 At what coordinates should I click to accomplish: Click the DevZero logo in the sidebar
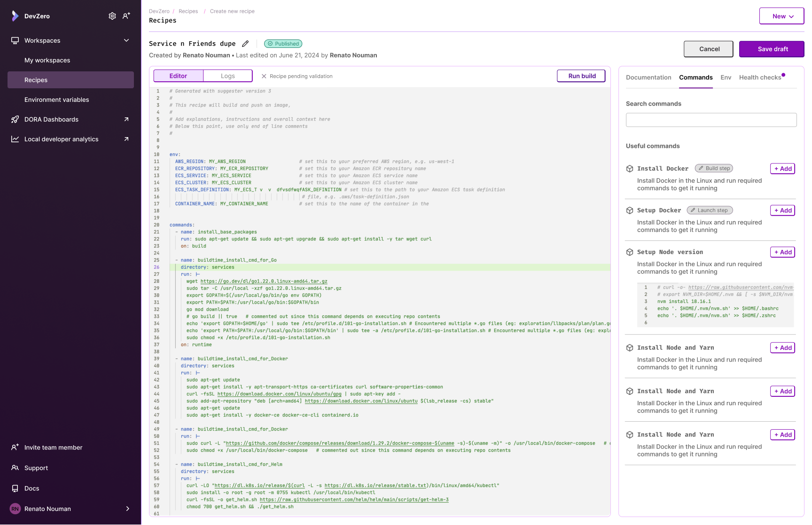[15, 15]
